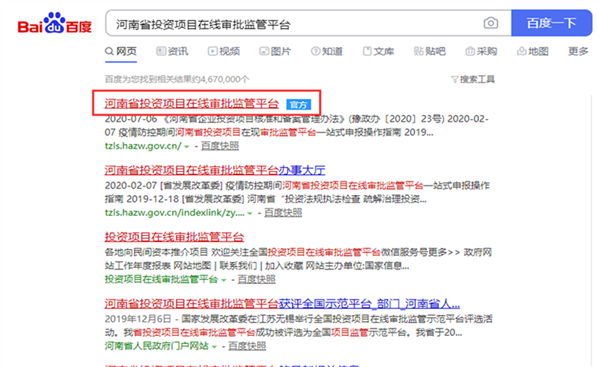
Task: Open first result 河南省投资项目在线审批监管平台 官方 link
Action: tap(191, 104)
